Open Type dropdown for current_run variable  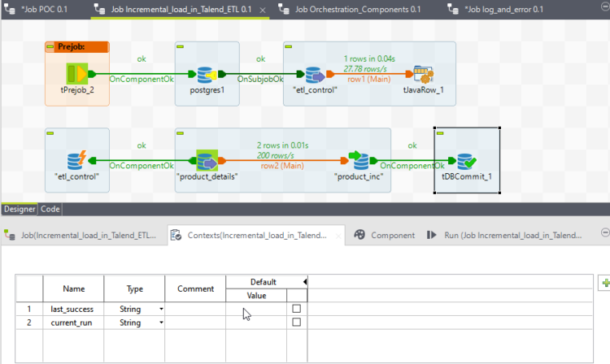coord(160,323)
